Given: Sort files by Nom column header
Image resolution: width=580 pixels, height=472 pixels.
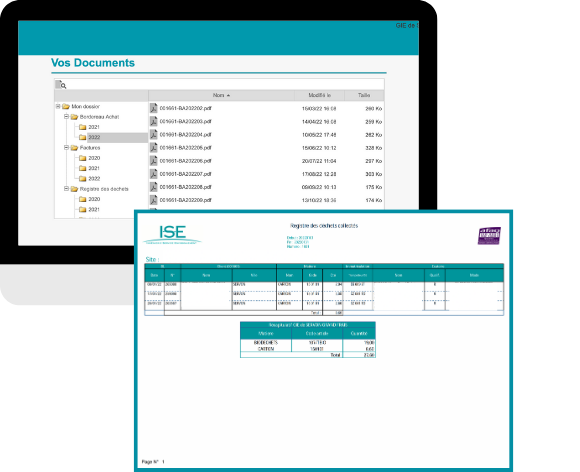Looking at the screenshot, I should pyautogui.click(x=221, y=95).
